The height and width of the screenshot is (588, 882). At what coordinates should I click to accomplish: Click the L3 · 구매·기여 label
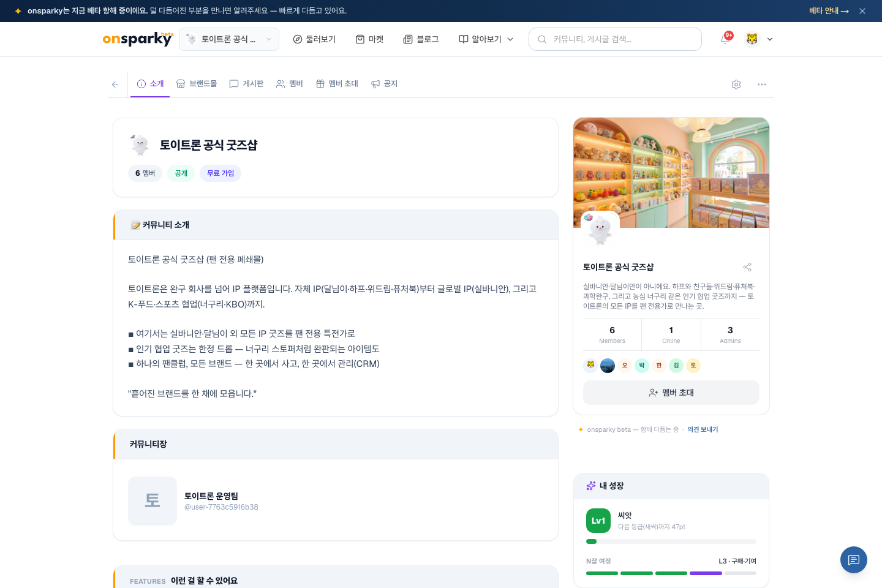[x=737, y=561]
